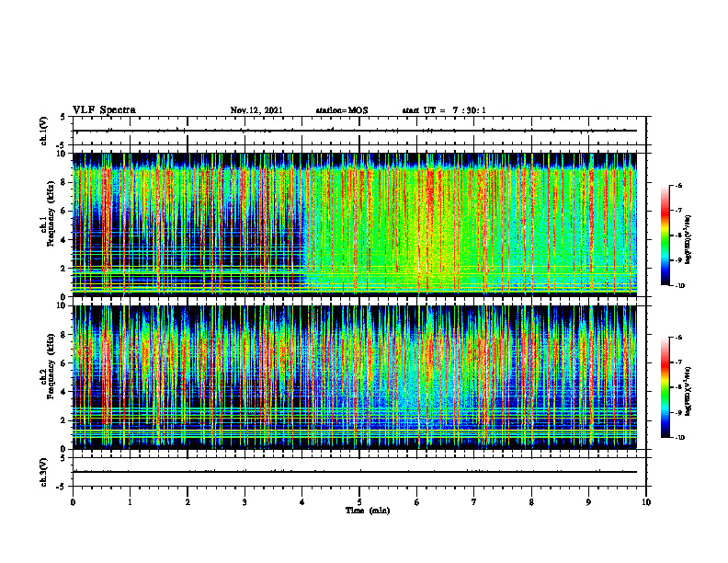Click the date label "Nov.12, 2021"
728x563 pixels.
[256, 110]
